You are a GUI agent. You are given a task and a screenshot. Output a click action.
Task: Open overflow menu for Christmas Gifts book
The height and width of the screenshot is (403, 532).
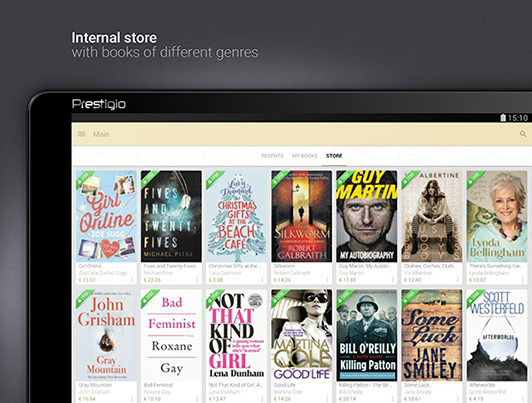pyautogui.click(x=262, y=280)
